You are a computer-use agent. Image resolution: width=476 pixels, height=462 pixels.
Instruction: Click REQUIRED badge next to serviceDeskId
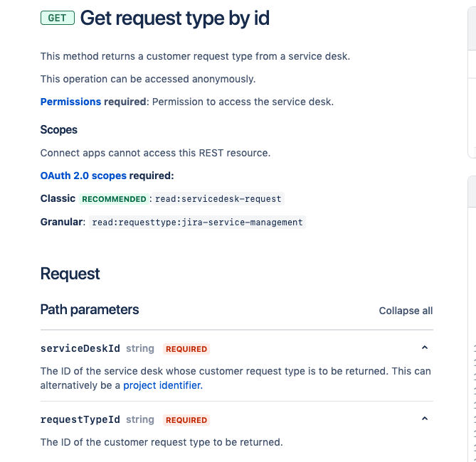point(186,349)
